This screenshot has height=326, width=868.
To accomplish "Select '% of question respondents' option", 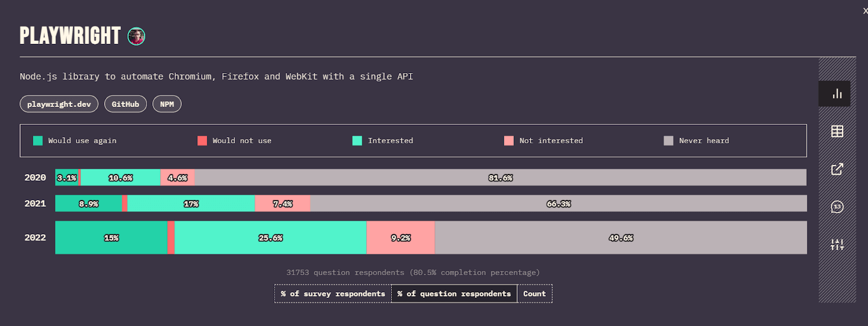I will 454,294.
